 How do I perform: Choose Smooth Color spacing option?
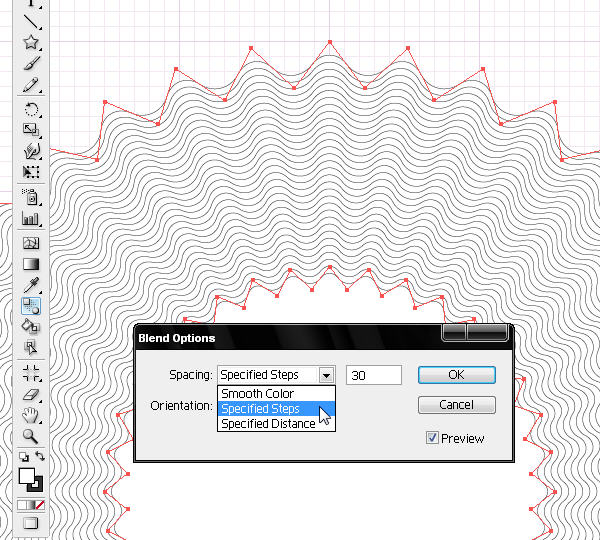[x=276, y=393]
